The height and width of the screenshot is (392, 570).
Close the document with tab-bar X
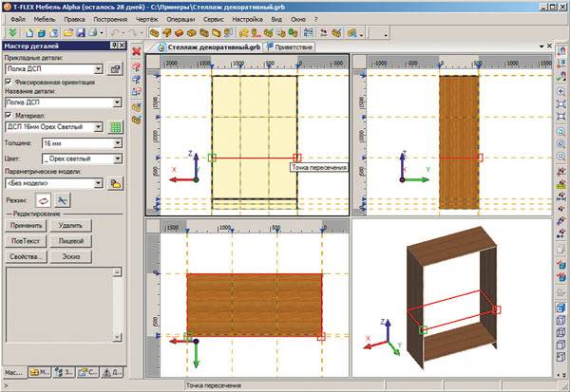(549, 47)
